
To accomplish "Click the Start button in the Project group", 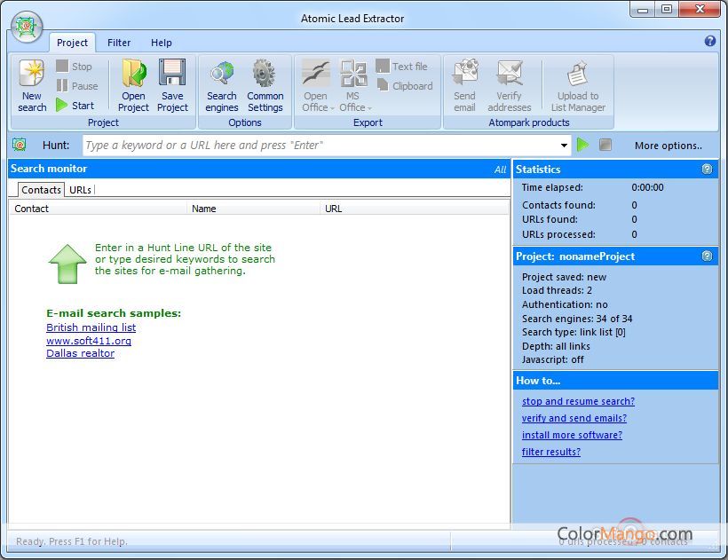I will [x=75, y=106].
